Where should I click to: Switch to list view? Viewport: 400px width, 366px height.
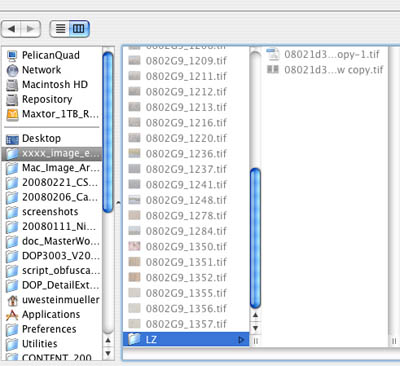tap(60, 29)
